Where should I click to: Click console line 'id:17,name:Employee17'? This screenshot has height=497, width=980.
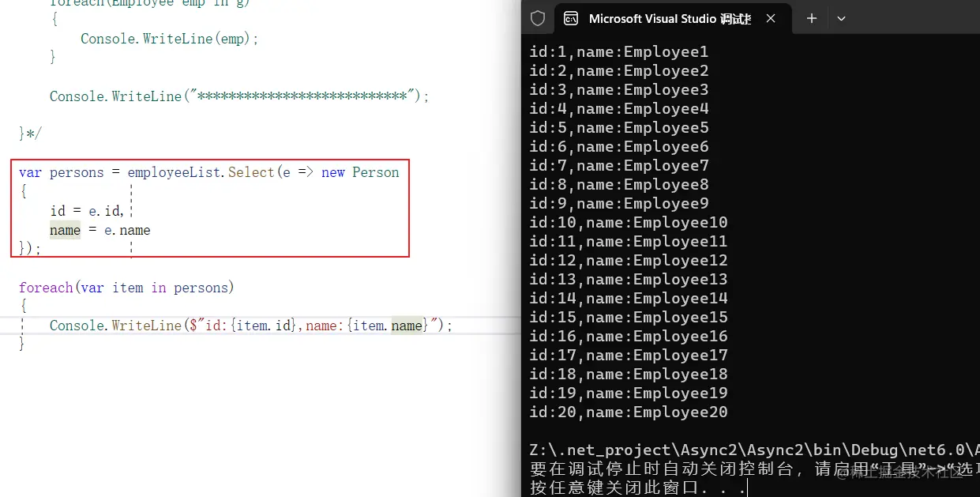tap(629, 356)
